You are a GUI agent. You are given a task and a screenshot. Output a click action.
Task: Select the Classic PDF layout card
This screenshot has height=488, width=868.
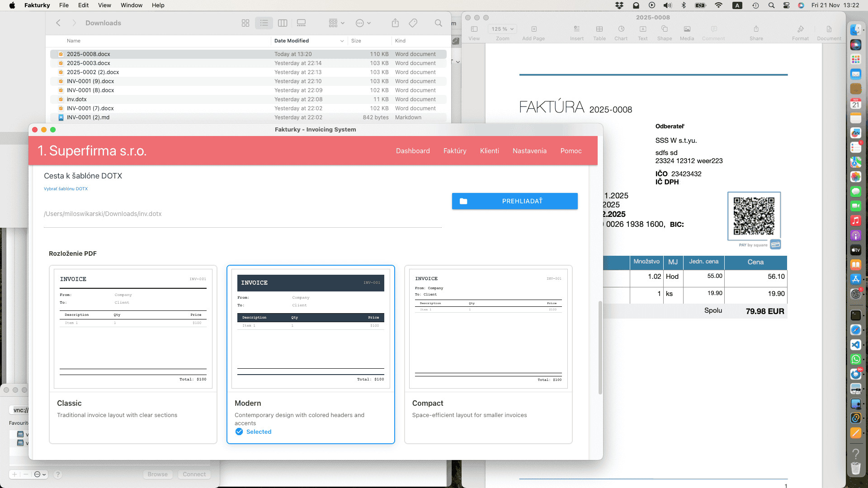[133, 354]
